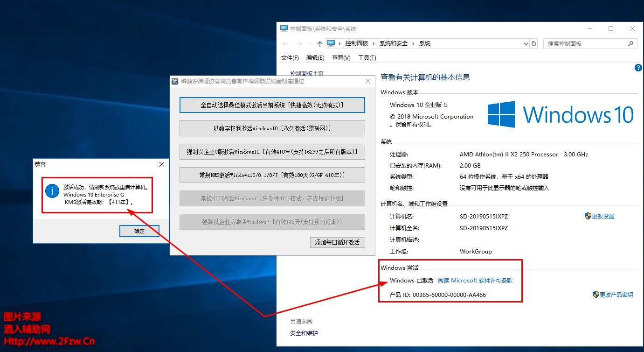The height and width of the screenshot is (352, 644).
Task: Click 控制面板 breadcrumb in address bar
Action: [356, 43]
